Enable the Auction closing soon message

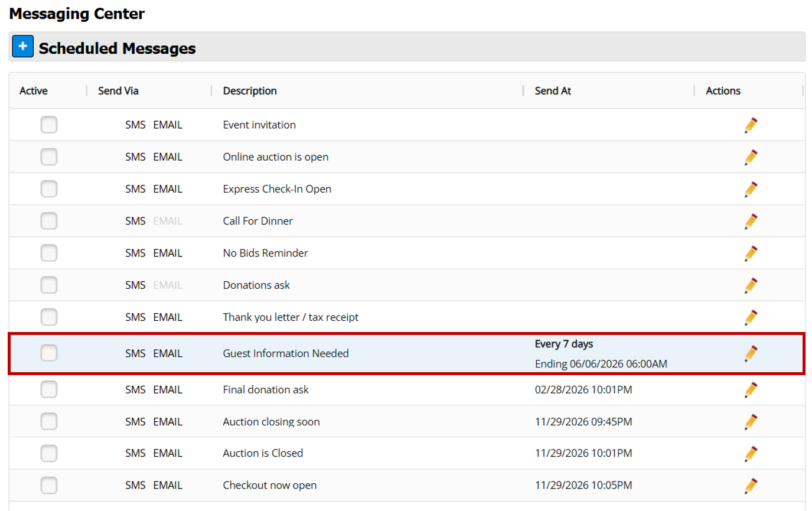tap(49, 422)
